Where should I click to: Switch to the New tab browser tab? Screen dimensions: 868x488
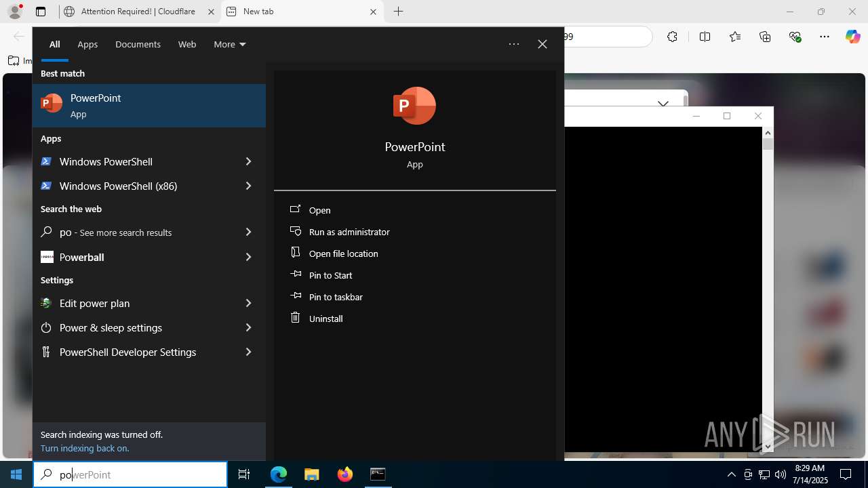[x=302, y=12]
